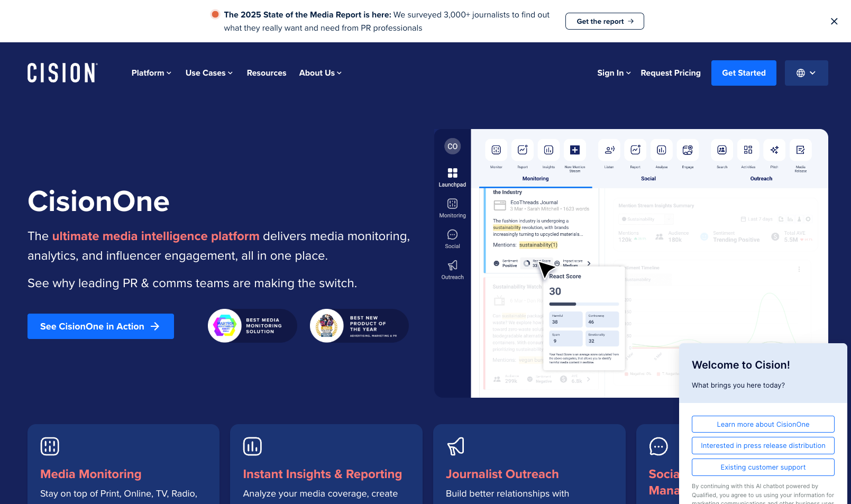Expand the Use Cases menu
851x504 pixels.
(209, 73)
